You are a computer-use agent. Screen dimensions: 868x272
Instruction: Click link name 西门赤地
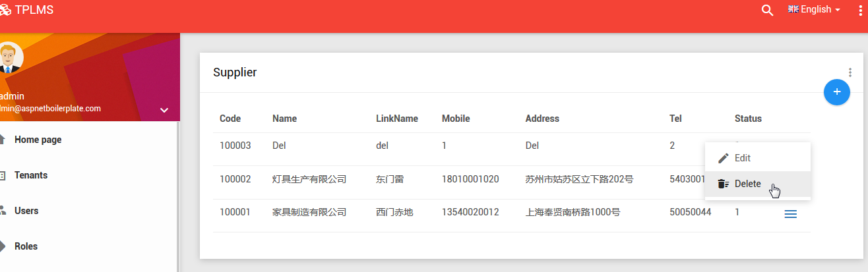point(394,212)
